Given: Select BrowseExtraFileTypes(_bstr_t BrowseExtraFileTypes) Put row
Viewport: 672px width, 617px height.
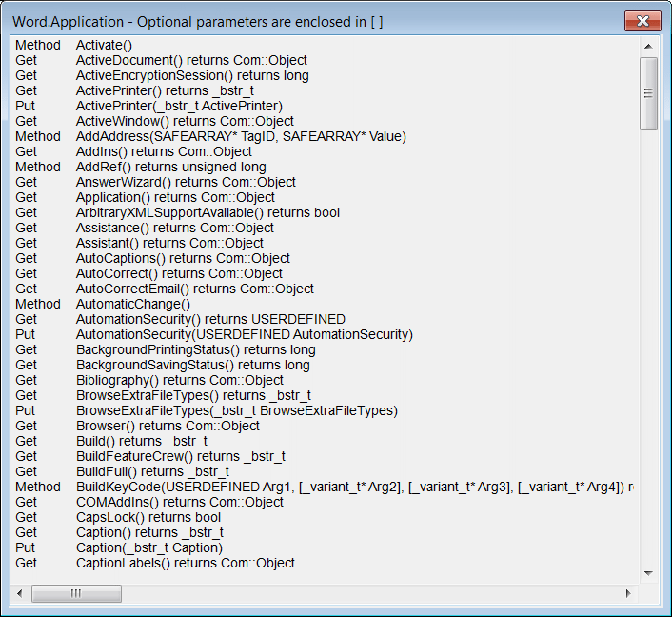Looking at the screenshot, I should (x=325, y=410).
